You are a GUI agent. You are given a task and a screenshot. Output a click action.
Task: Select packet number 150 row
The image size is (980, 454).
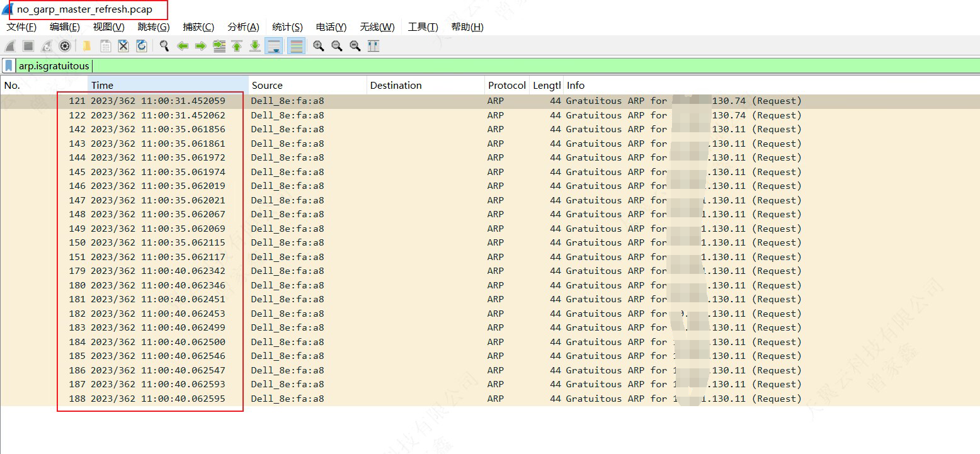[x=490, y=242]
